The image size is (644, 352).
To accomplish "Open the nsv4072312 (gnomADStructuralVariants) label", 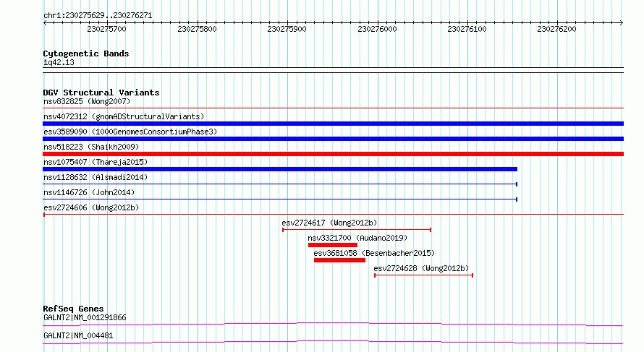I will coord(124,116).
